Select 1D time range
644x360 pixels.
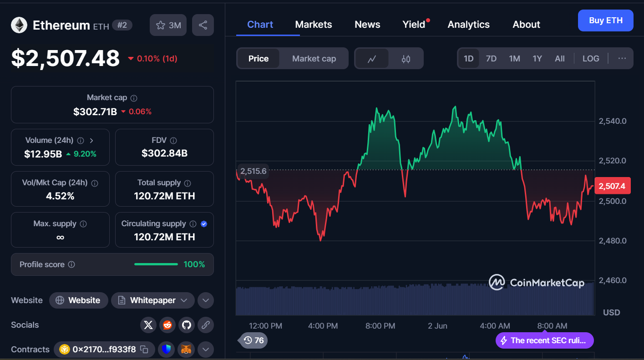[469, 59]
